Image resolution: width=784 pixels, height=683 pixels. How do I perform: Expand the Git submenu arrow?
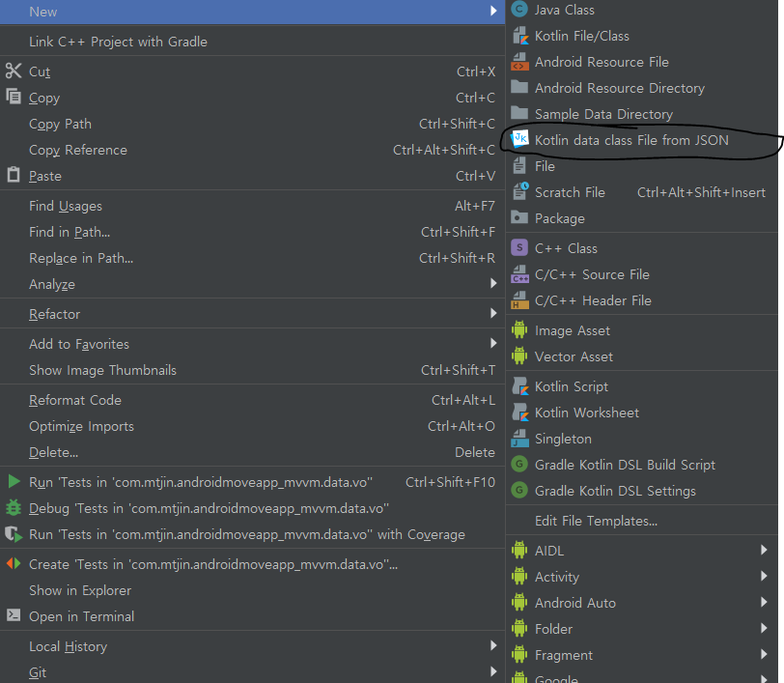tap(493, 671)
